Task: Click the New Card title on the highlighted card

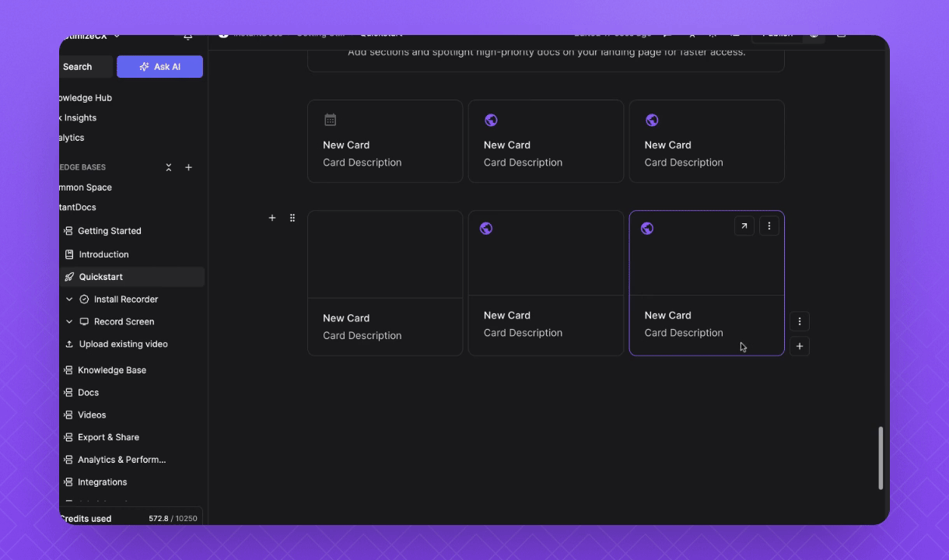Action: tap(668, 315)
